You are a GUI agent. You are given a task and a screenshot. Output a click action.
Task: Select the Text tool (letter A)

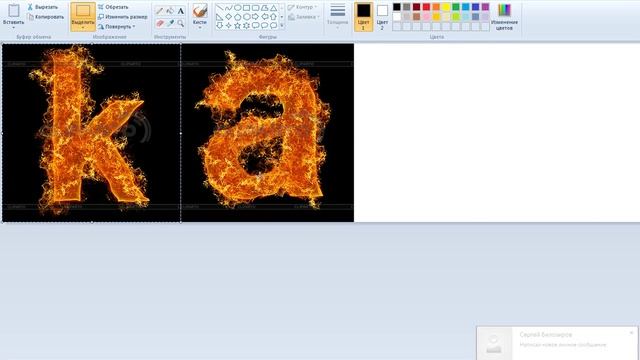180,11
